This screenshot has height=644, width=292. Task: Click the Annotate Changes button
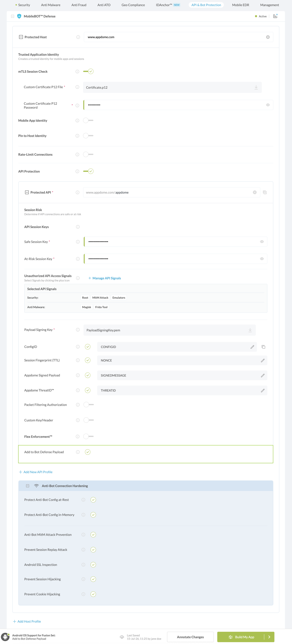click(190, 637)
